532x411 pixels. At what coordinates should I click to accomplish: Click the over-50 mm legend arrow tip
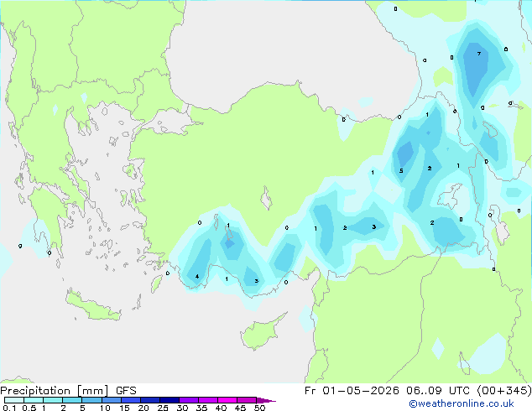[x=266, y=400]
